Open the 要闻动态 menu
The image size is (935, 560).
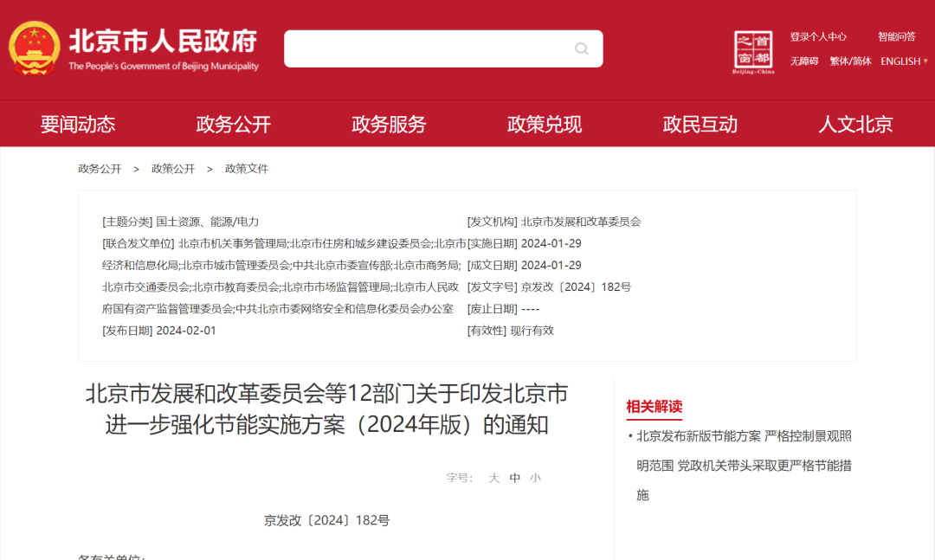(x=78, y=124)
